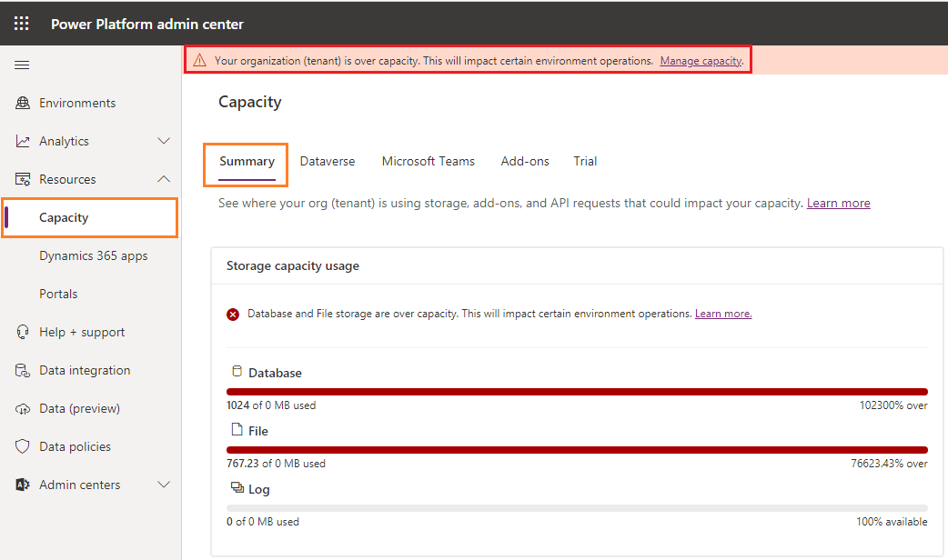Image resolution: width=948 pixels, height=560 pixels.
Task: Click the '100% available' value
Action: point(892,521)
